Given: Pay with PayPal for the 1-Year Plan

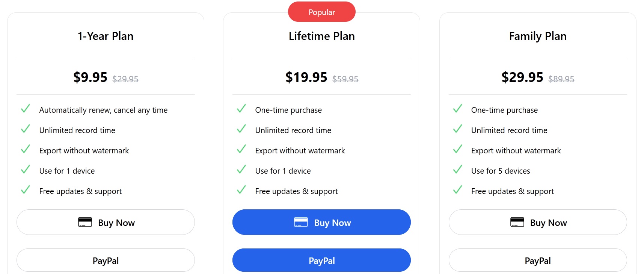Looking at the screenshot, I should pos(106,260).
